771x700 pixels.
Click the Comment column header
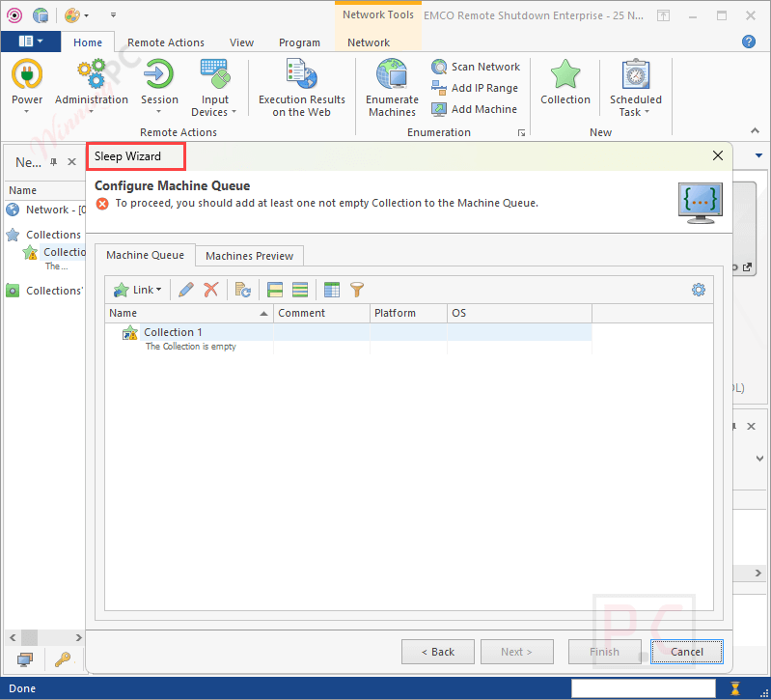click(321, 313)
